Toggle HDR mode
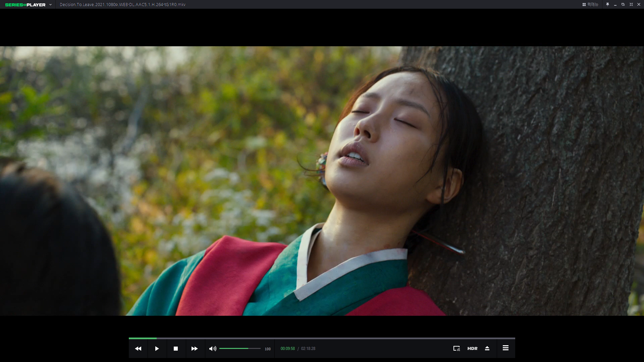 point(472,349)
